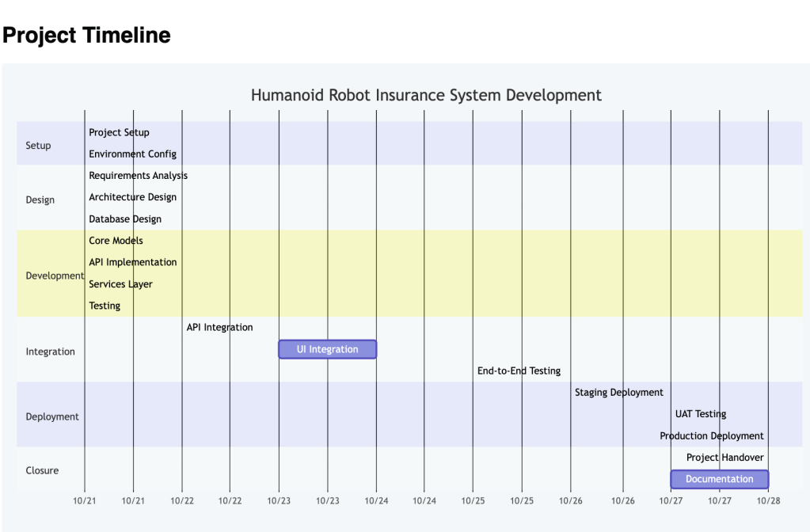Select the Environment Config task
Image resolution: width=810 pixels, height=532 pixels.
(x=132, y=154)
